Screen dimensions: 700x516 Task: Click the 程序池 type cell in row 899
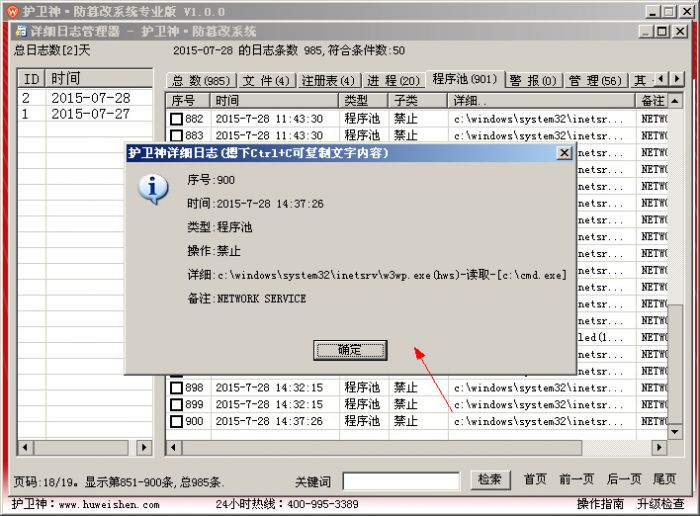click(x=362, y=404)
